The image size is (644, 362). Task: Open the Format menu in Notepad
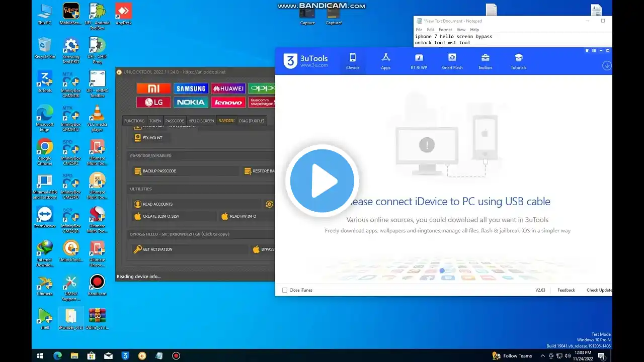tap(445, 30)
